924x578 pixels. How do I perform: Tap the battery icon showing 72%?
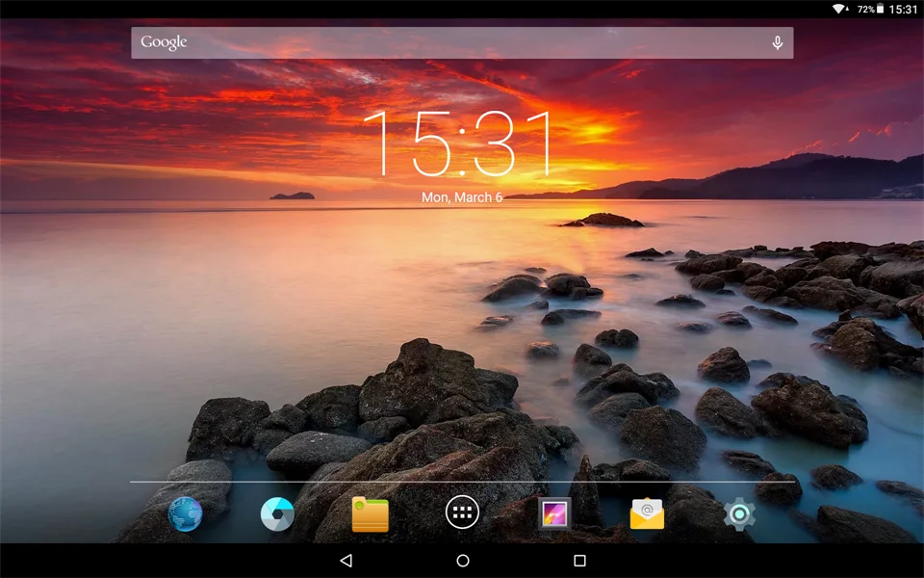[881, 9]
